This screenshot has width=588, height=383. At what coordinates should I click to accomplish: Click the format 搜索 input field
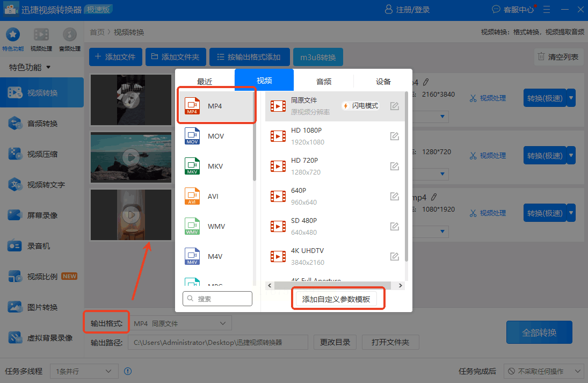(217, 299)
